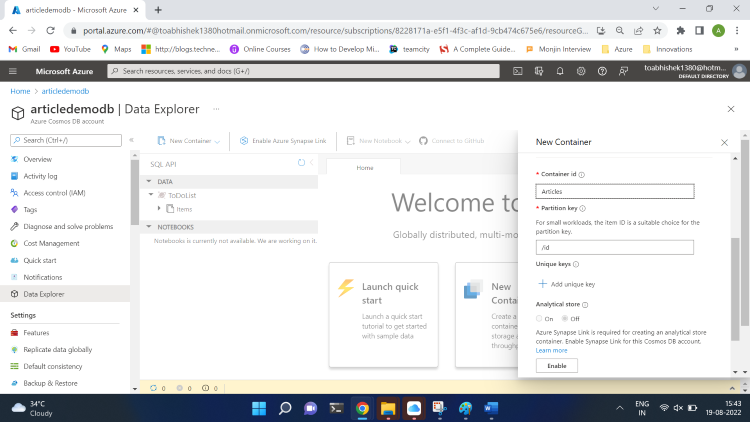
Task: Open File Explorer from taskbar
Action: pos(388,409)
